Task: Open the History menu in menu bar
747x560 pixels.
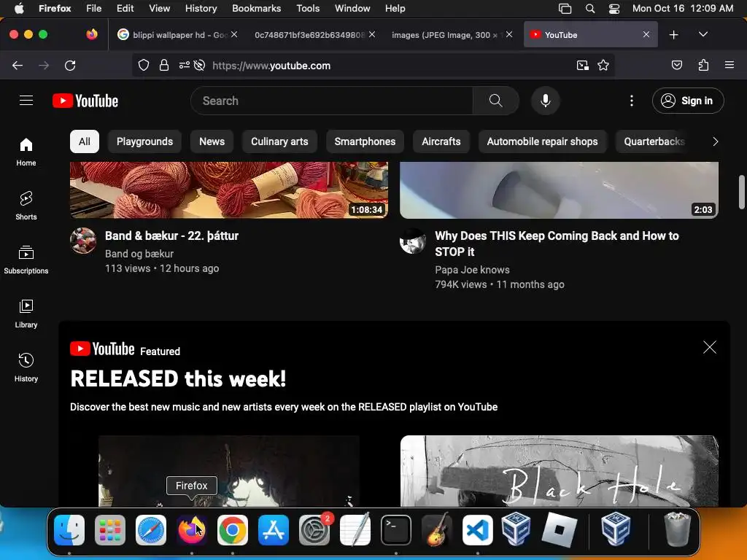Action: (x=201, y=9)
